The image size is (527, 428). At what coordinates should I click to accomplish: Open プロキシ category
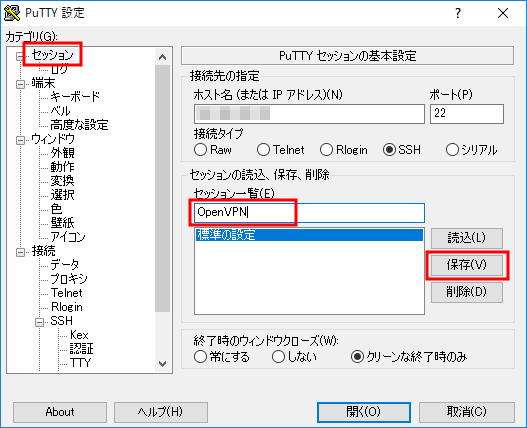69,279
